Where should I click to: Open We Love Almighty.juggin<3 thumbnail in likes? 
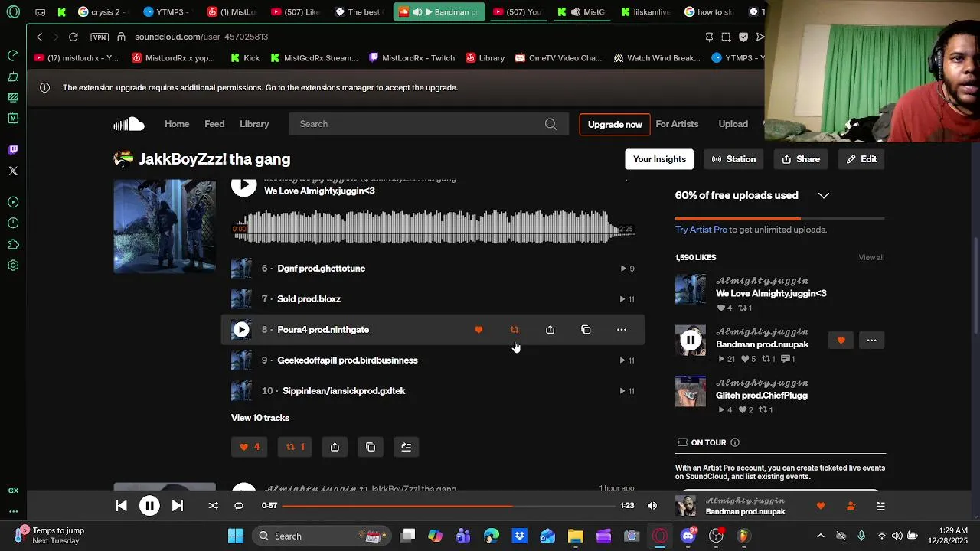click(x=691, y=290)
